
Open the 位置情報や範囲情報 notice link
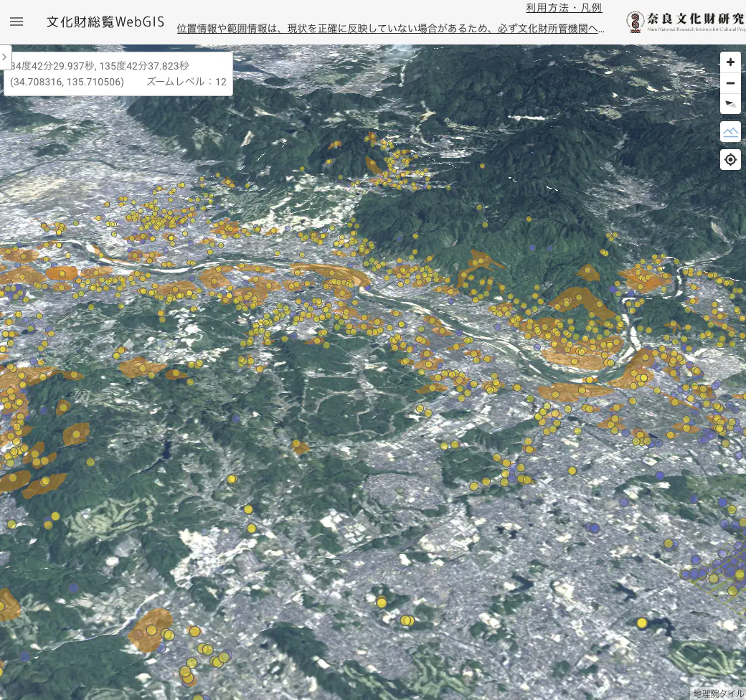pyautogui.click(x=391, y=29)
